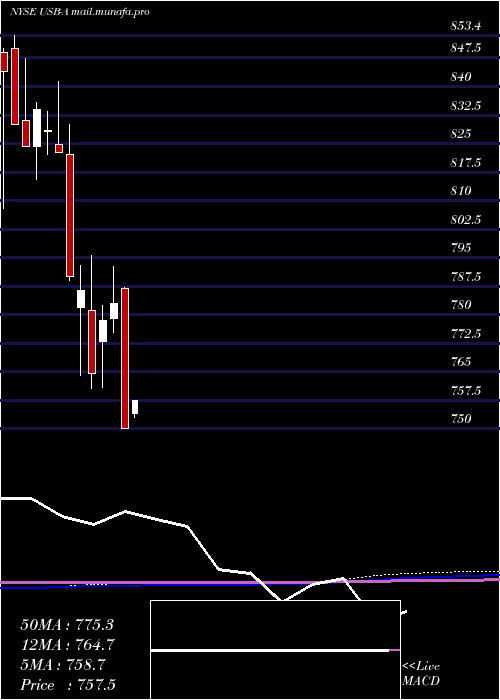Click the <<Live MACD label
This screenshot has width=500, height=700.
coord(421,674)
